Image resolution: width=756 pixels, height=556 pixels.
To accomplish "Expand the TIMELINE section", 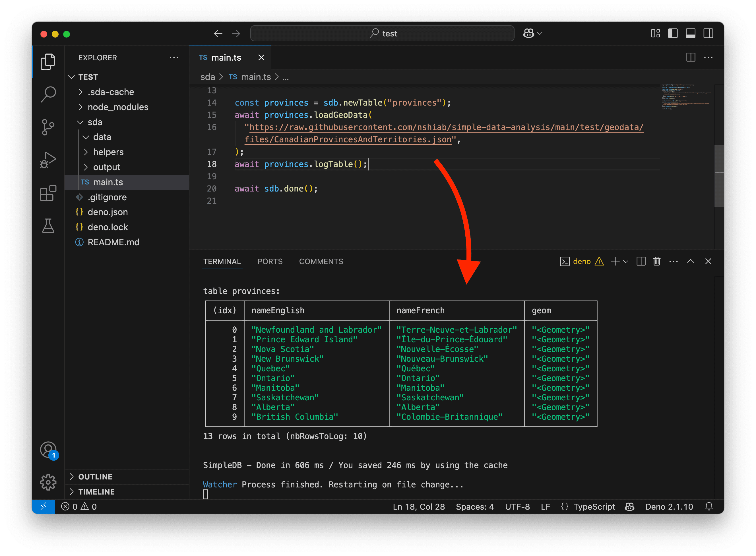I will coord(127,492).
